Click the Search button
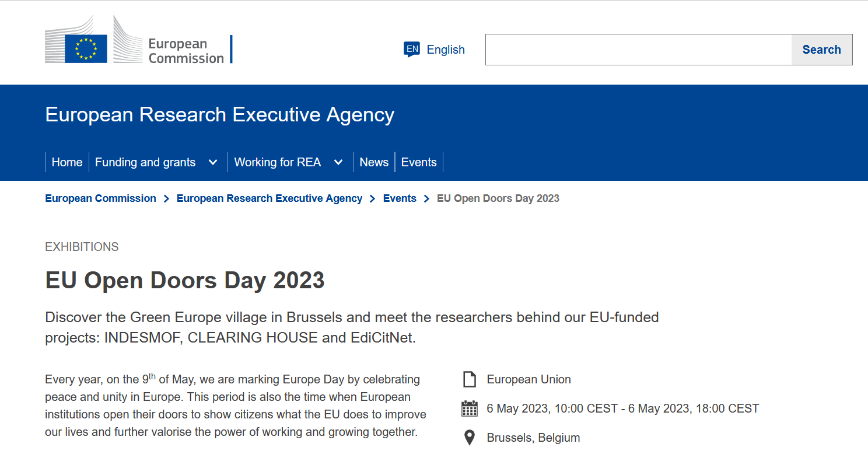This screenshot has width=868, height=475. (x=822, y=50)
